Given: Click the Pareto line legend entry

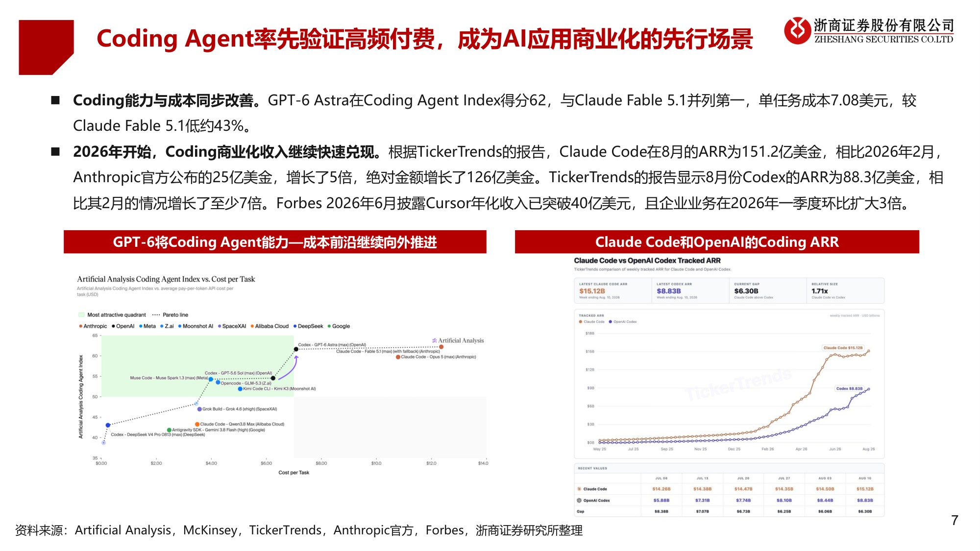Looking at the screenshot, I should pos(170,315).
